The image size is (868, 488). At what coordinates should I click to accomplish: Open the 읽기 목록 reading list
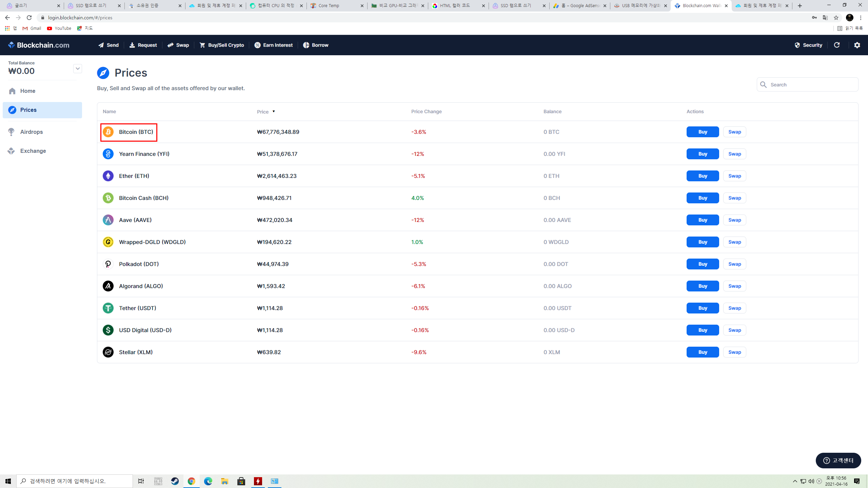click(x=850, y=28)
